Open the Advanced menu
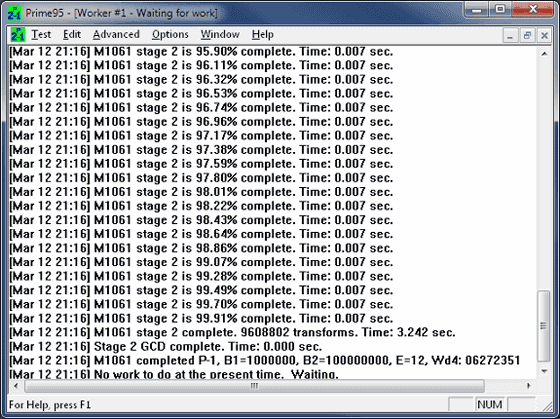560x419 pixels. 116,35
